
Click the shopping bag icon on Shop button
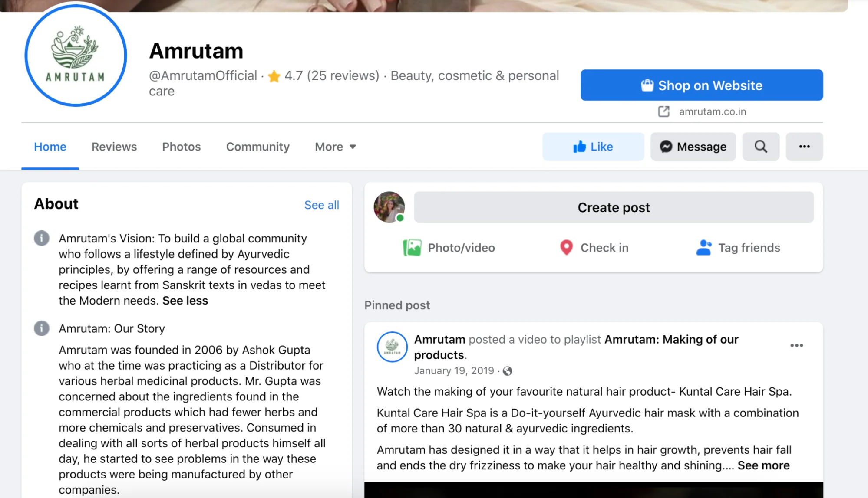click(x=648, y=85)
